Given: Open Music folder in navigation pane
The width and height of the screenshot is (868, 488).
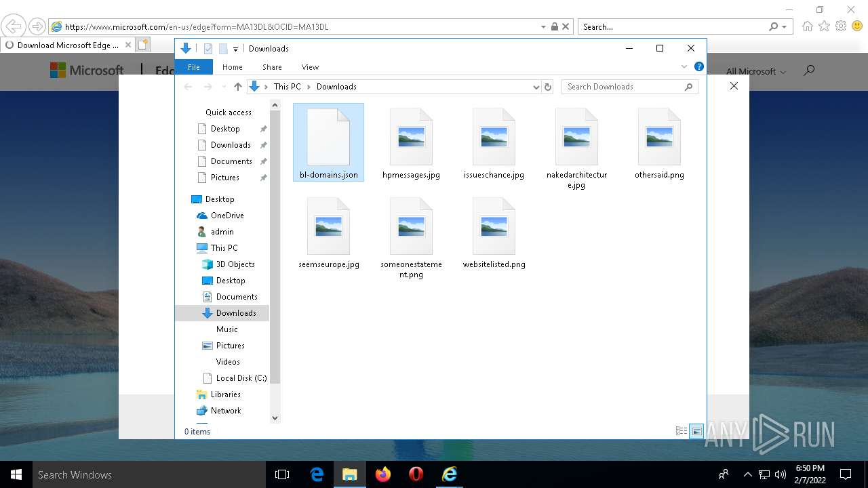Looking at the screenshot, I should [227, 329].
